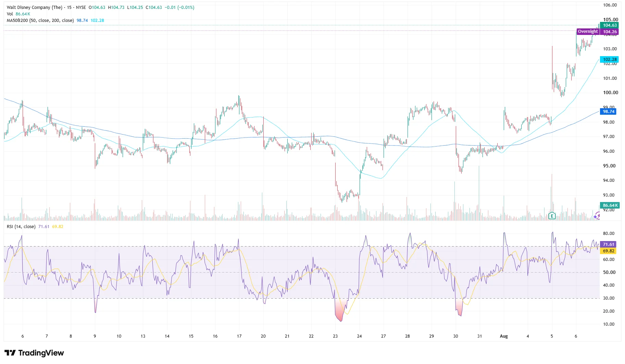This screenshot has height=364, width=625.
Task: Open the MA50&200 indicator legend
Action: point(40,21)
